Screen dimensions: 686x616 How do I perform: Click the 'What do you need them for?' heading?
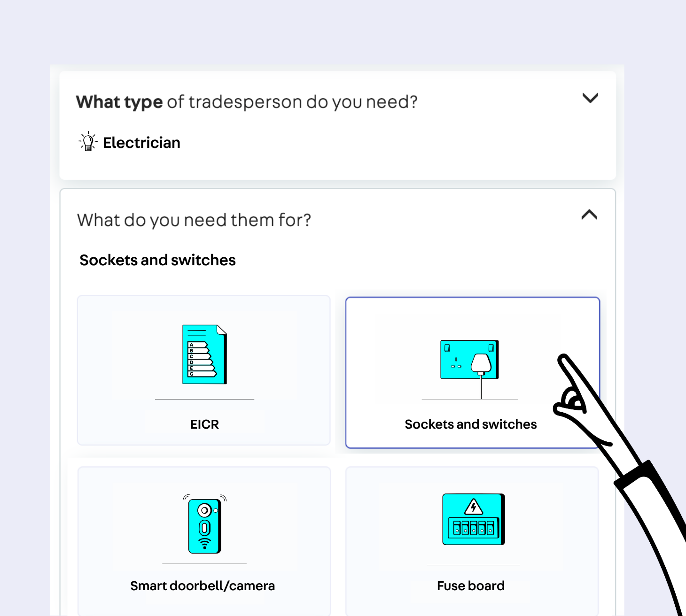click(194, 220)
